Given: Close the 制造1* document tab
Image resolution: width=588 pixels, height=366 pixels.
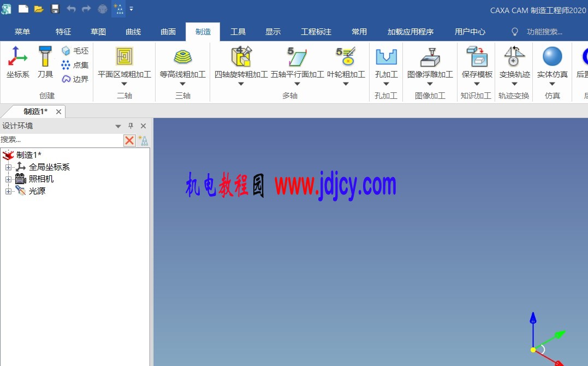Looking at the screenshot, I should click(58, 112).
